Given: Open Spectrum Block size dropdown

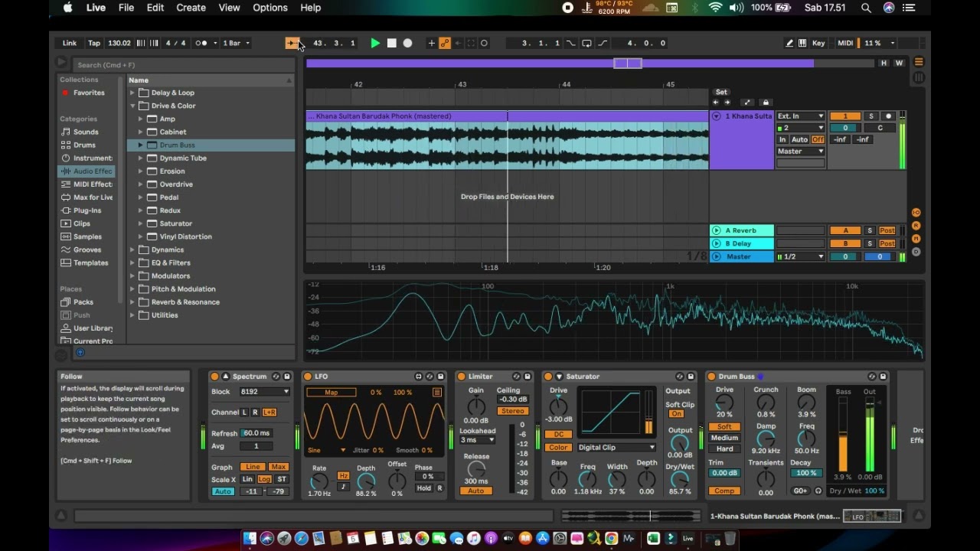Looking at the screenshot, I should (x=264, y=392).
